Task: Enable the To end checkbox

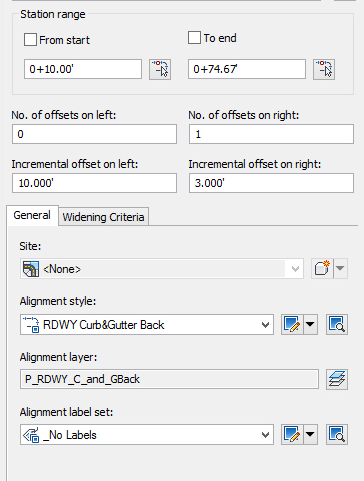Action: [x=194, y=38]
